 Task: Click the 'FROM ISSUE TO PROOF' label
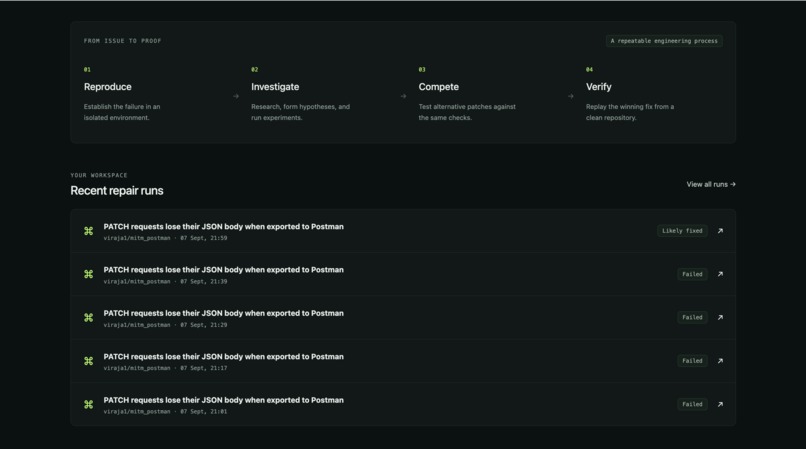(122, 41)
